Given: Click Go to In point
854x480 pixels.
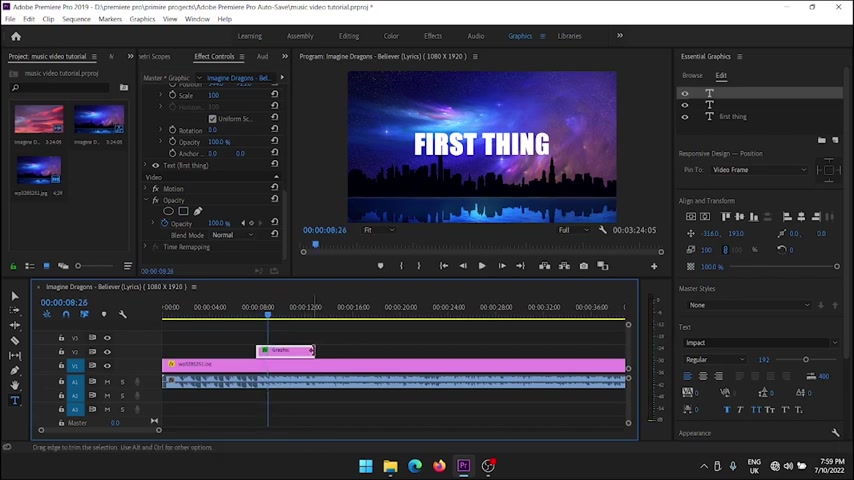Looking at the screenshot, I should pyautogui.click(x=444, y=266).
